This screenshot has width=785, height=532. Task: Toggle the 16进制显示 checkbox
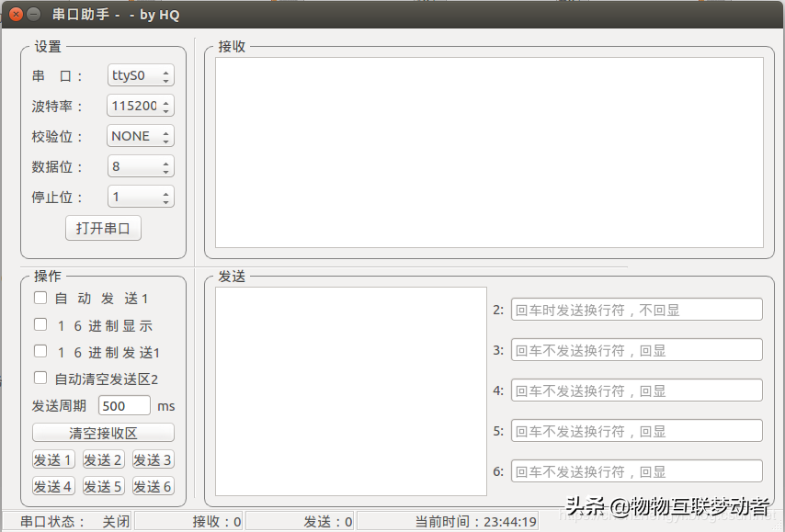40,325
